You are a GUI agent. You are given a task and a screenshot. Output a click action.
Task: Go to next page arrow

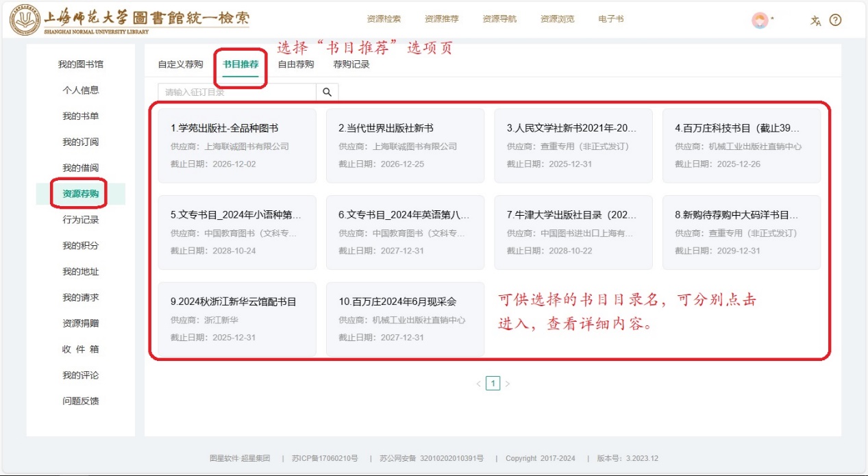(x=508, y=384)
